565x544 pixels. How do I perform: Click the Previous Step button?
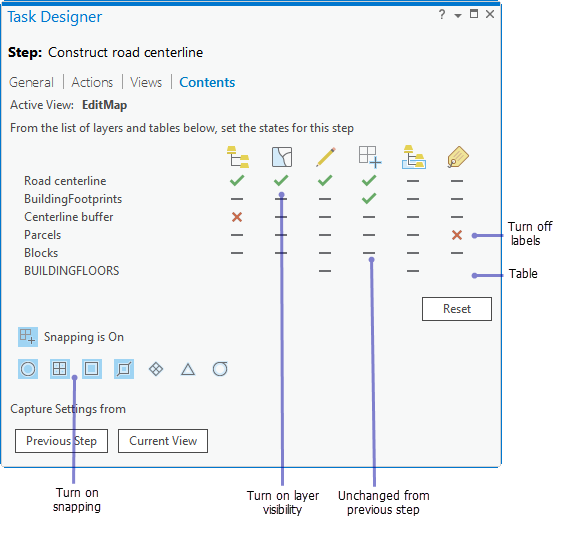click(61, 441)
